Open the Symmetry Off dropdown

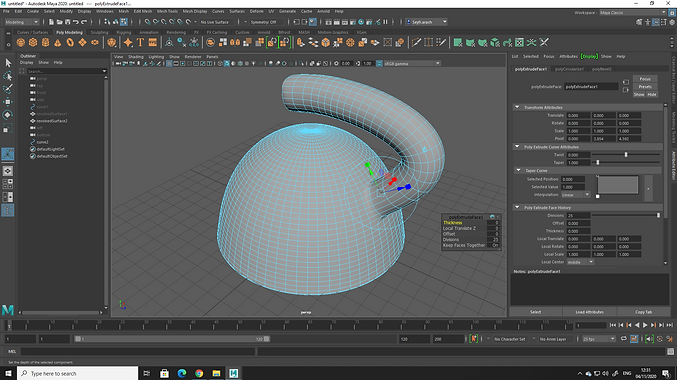coord(267,22)
